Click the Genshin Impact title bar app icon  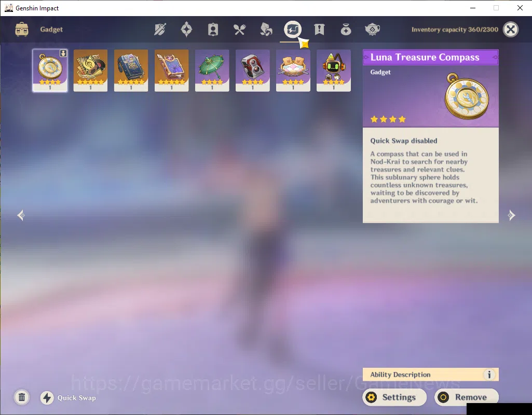click(x=9, y=8)
